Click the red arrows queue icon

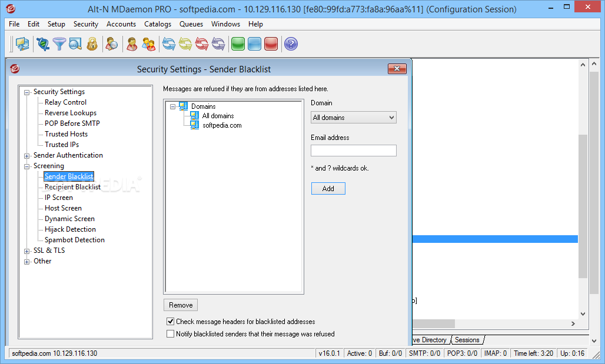[x=202, y=44]
